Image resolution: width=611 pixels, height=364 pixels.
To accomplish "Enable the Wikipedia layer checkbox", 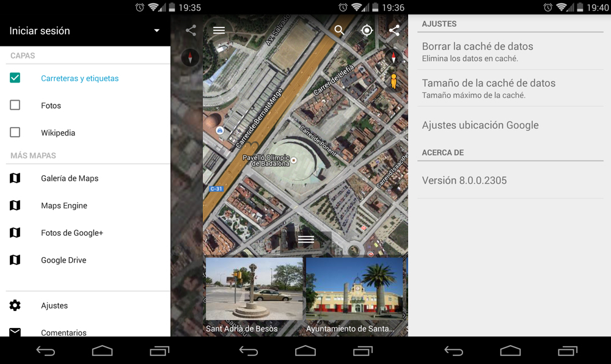I will tap(15, 133).
